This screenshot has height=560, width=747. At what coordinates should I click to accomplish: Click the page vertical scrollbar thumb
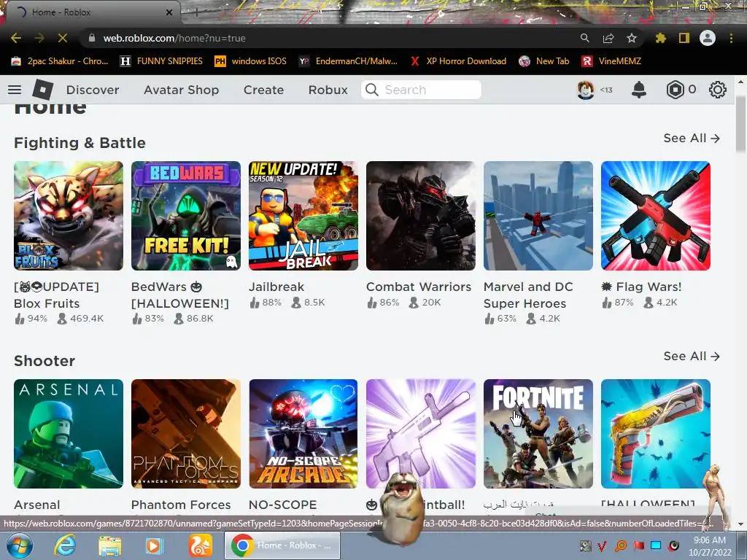(x=740, y=122)
